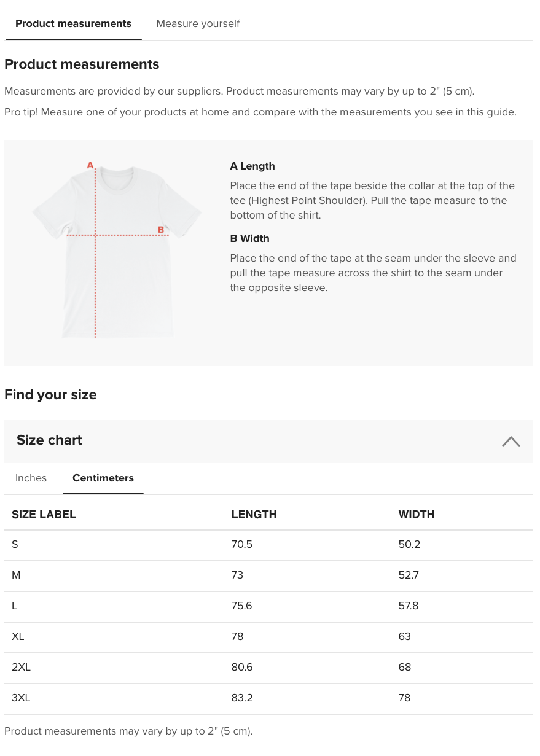Select the Product measurements tab
Viewport: 540px width, 756px height.
[x=73, y=24]
